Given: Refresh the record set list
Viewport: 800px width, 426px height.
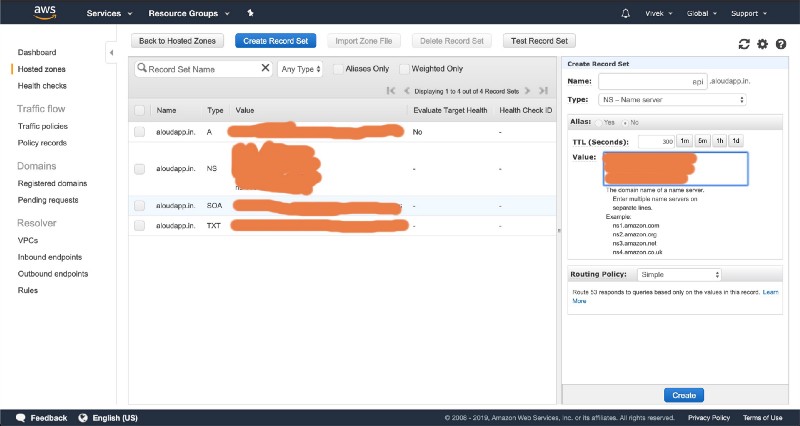Looking at the screenshot, I should click(x=744, y=44).
